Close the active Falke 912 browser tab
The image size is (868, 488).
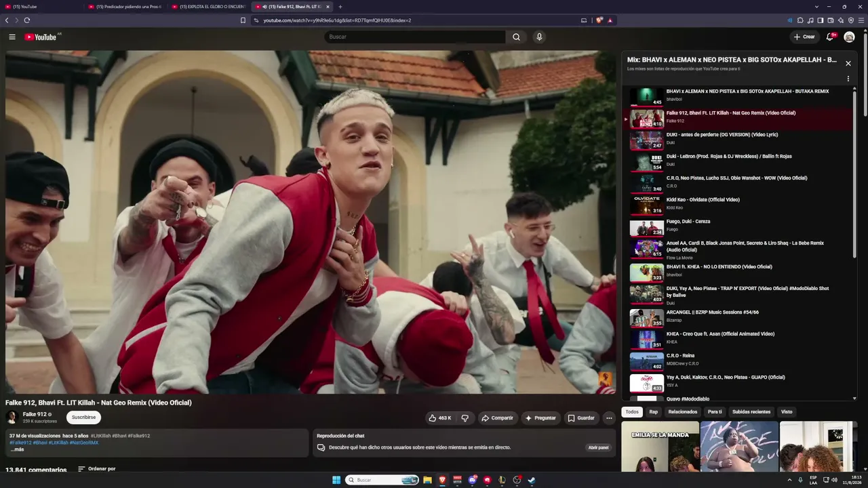pyautogui.click(x=328, y=7)
